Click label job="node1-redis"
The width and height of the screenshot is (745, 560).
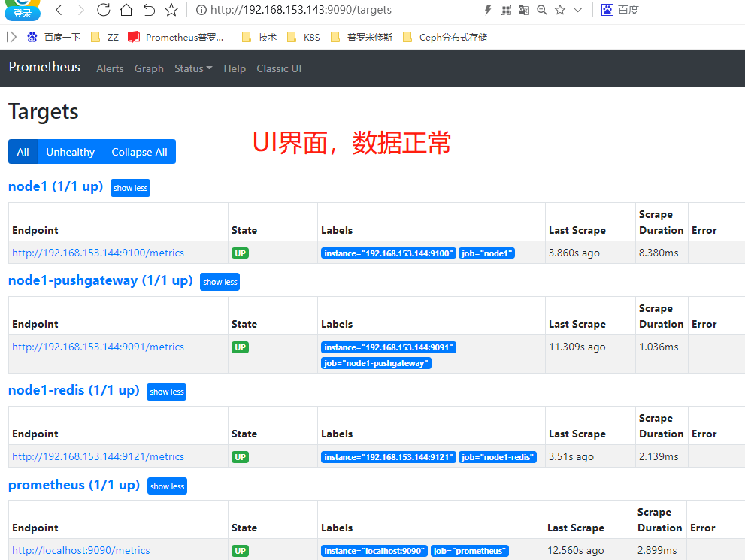[x=498, y=457]
